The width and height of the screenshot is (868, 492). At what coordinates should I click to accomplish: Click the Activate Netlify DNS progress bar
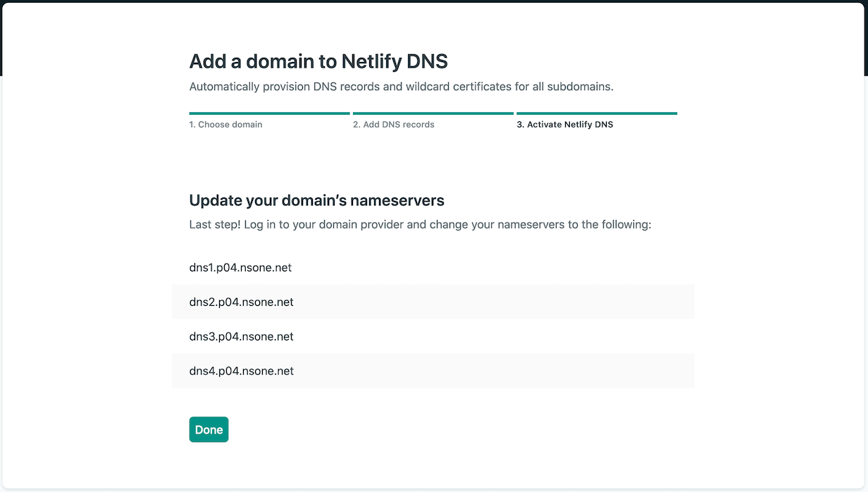[x=597, y=113]
